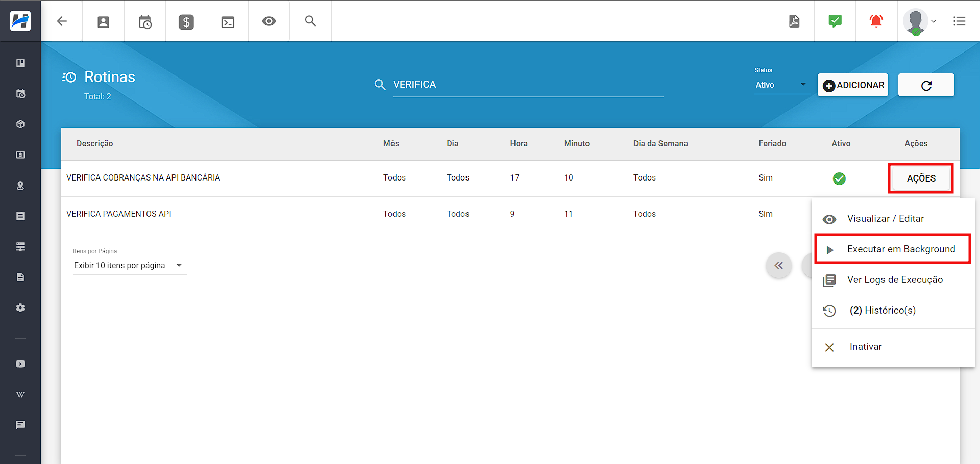Click the Minuto column header
980x464 pixels.
tap(577, 144)
